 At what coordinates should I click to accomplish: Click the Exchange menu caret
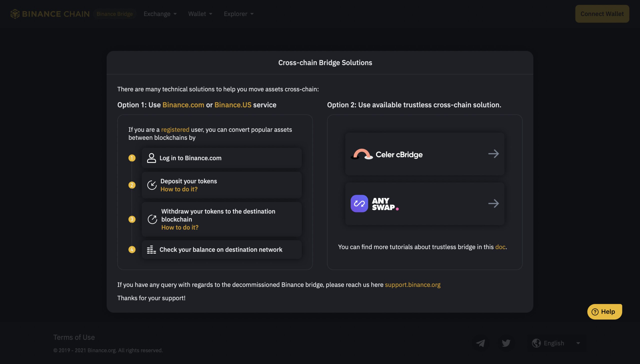(x=175, y=14)
